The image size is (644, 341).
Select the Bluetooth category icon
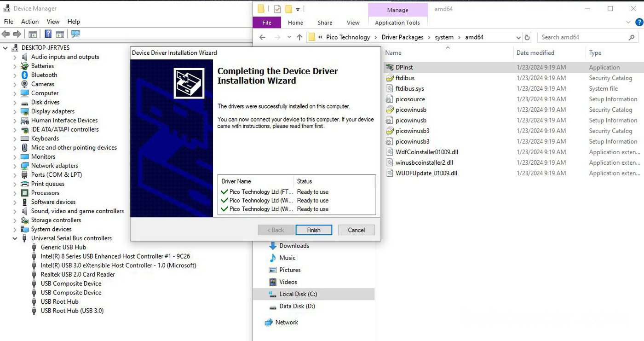coord(25,75)
